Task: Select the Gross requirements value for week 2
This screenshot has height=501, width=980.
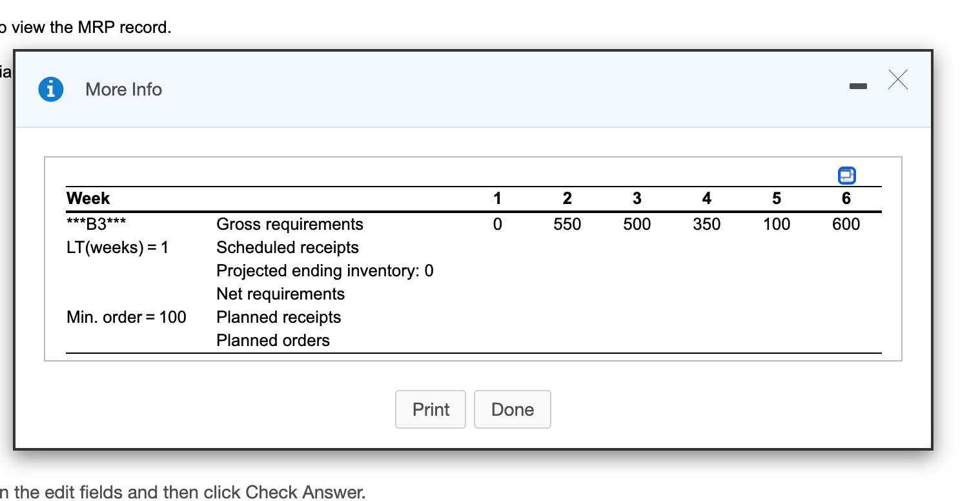Action: [567, 224]
